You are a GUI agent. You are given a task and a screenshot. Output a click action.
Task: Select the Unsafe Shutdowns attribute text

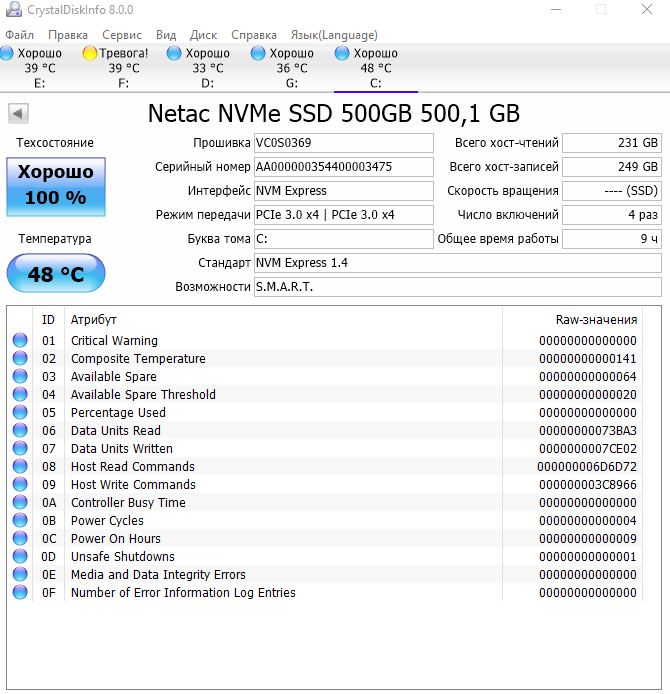(x=123, y=557)
